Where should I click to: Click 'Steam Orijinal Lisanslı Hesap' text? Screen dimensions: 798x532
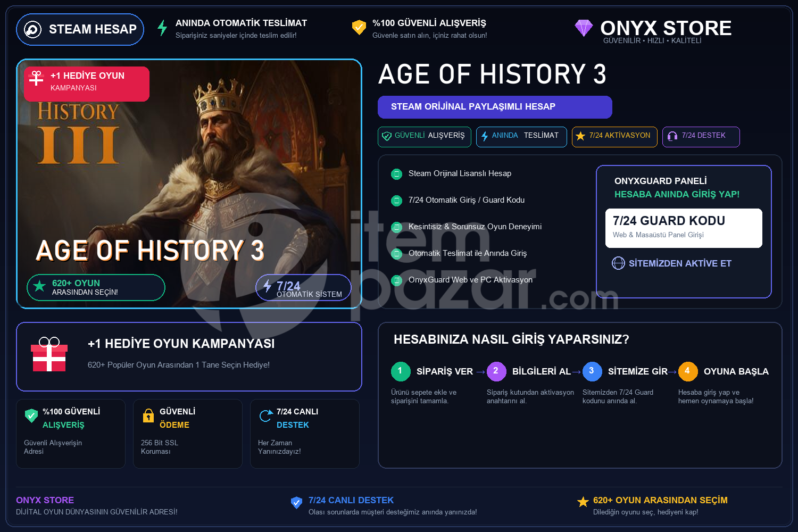(460, 173)
